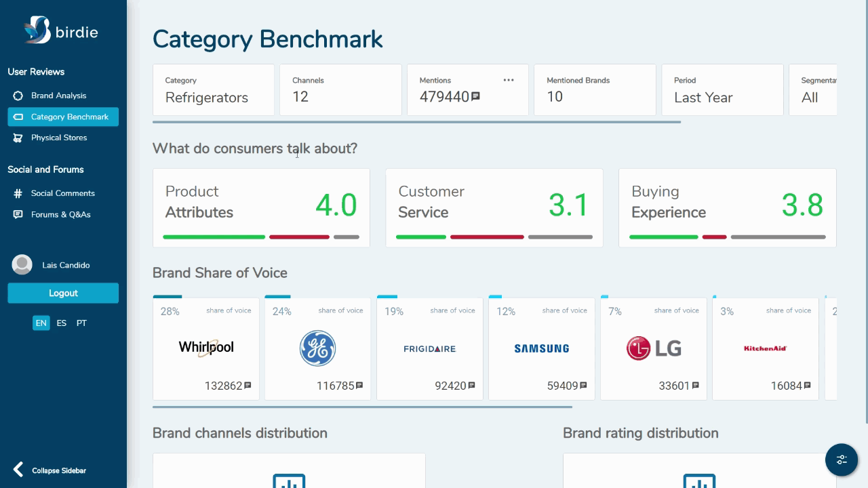Click comment icon beside LG's 33601
This screenshot has width=868, height=488.
coord(695,386)
